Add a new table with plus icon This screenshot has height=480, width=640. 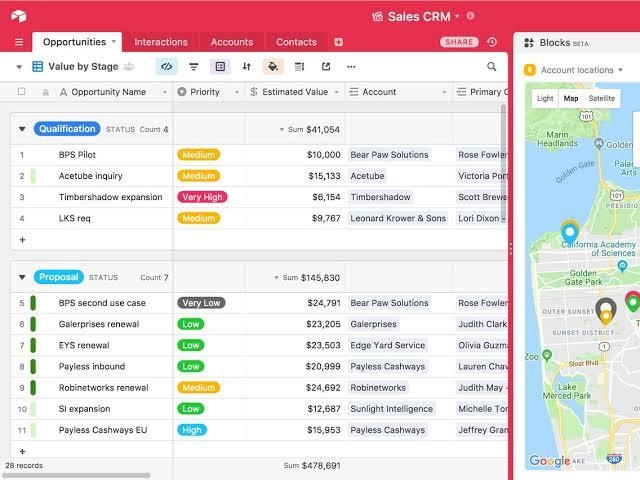pyautogui.click(x=338, y=42)
